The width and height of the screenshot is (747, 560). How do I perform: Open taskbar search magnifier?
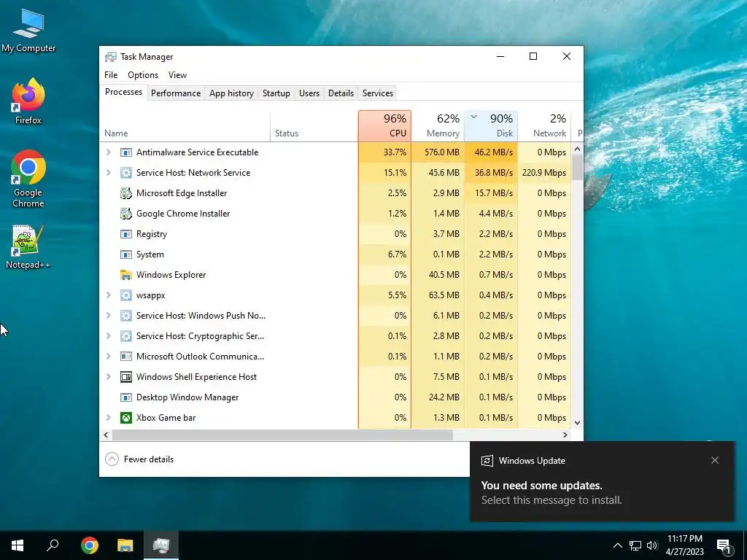click(53, 545)
